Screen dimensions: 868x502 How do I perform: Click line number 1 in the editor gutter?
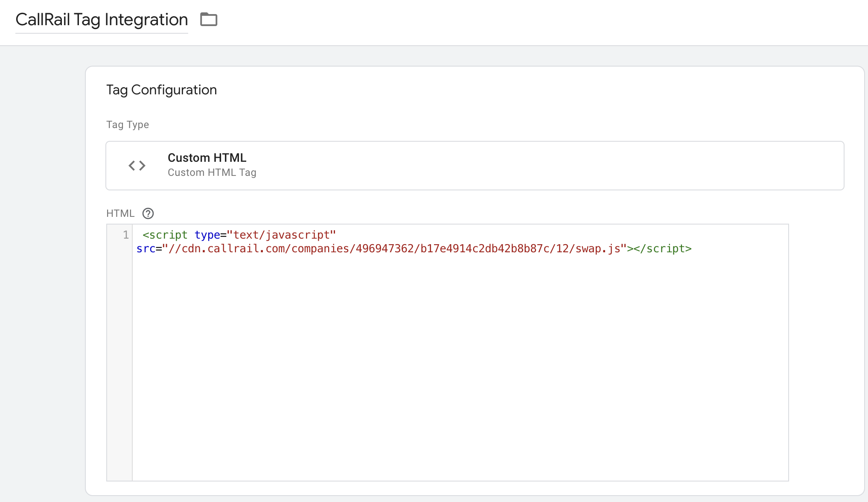pos(125,235)
